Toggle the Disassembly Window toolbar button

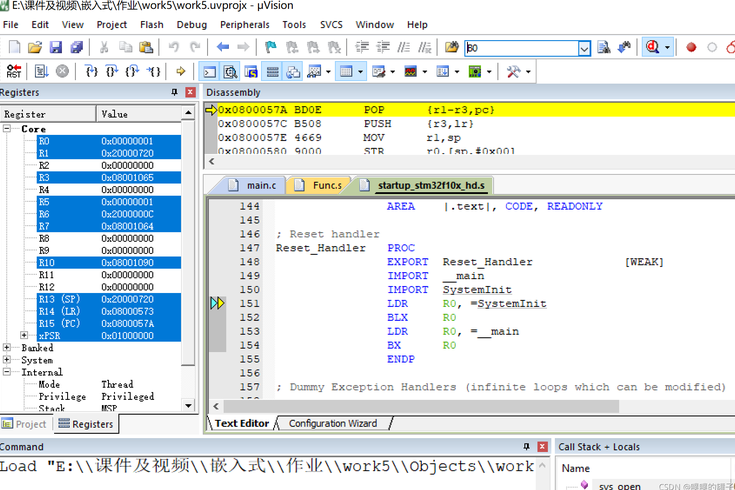coord(230,72)
